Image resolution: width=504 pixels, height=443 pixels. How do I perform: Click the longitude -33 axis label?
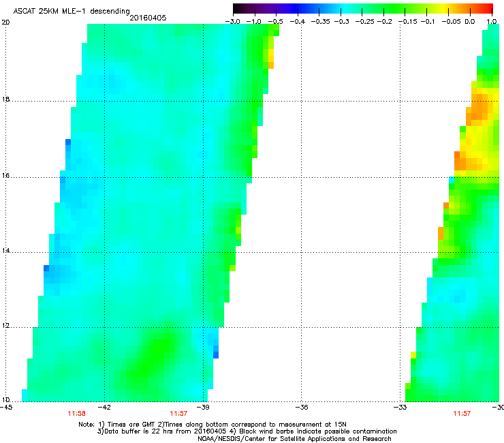pyautogui.click(x=400, y=408)
